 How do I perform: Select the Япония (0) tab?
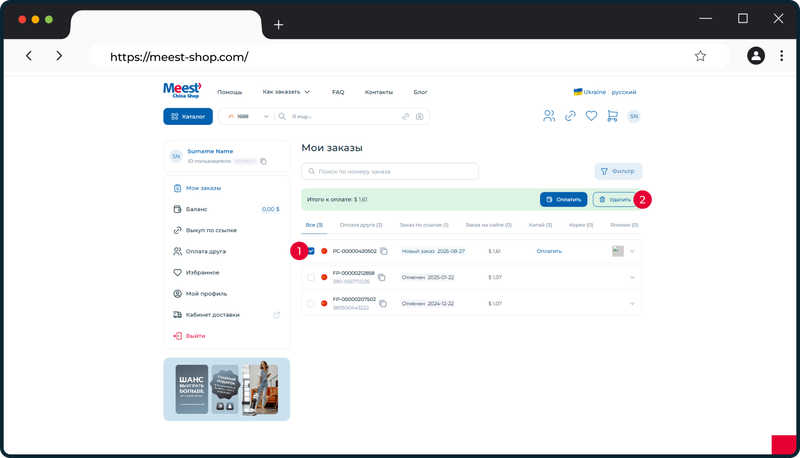(x=624, y=225)
